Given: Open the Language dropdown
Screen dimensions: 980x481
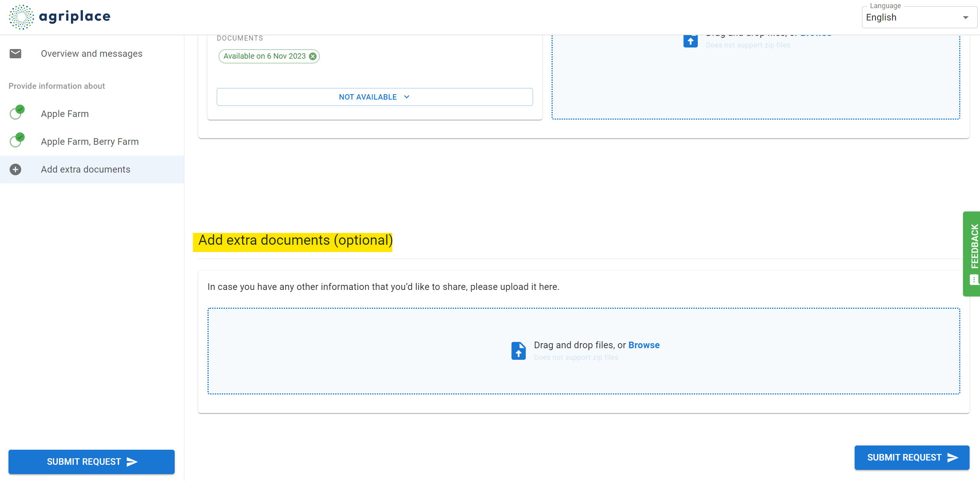Looking at the screenshot, I should point(919,17).
